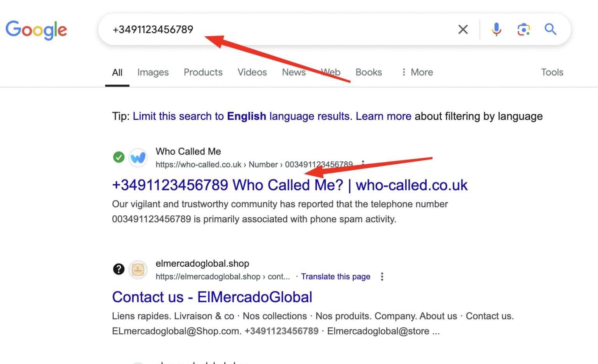Open the Who Called Me result title

click(x=289, y=185)
